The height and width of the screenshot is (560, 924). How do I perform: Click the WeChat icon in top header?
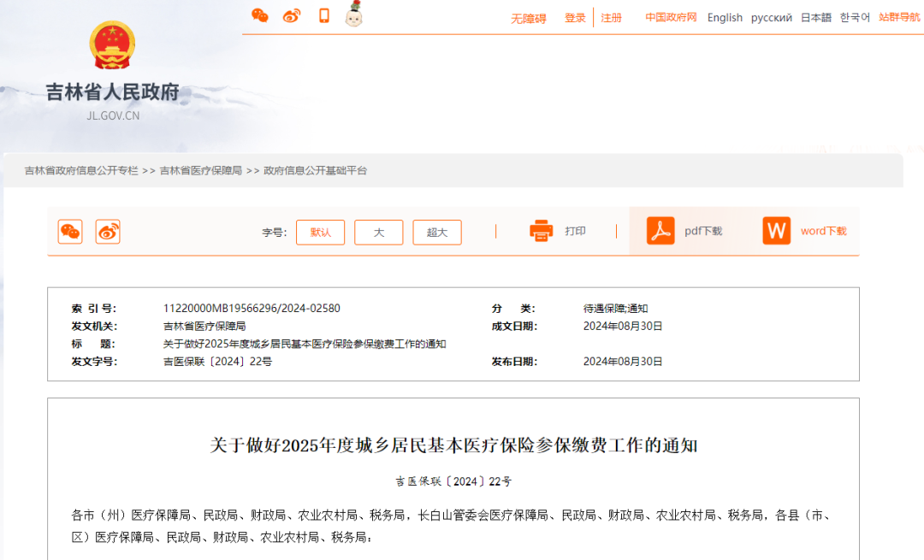tap(259, 15)
